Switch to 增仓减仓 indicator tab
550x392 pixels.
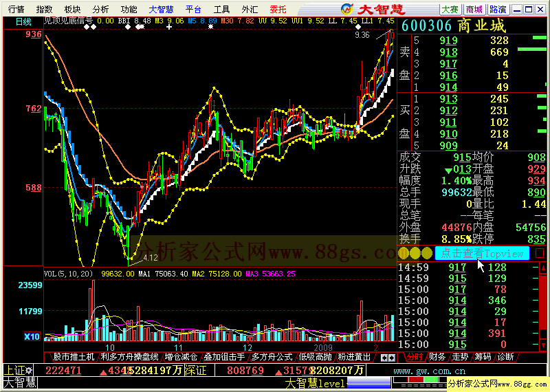click(181, 357)
